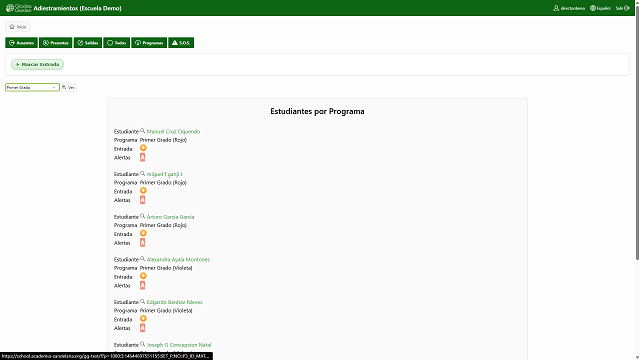Open alert icon for Manuel Cruz Oquendo

[142, 157]
